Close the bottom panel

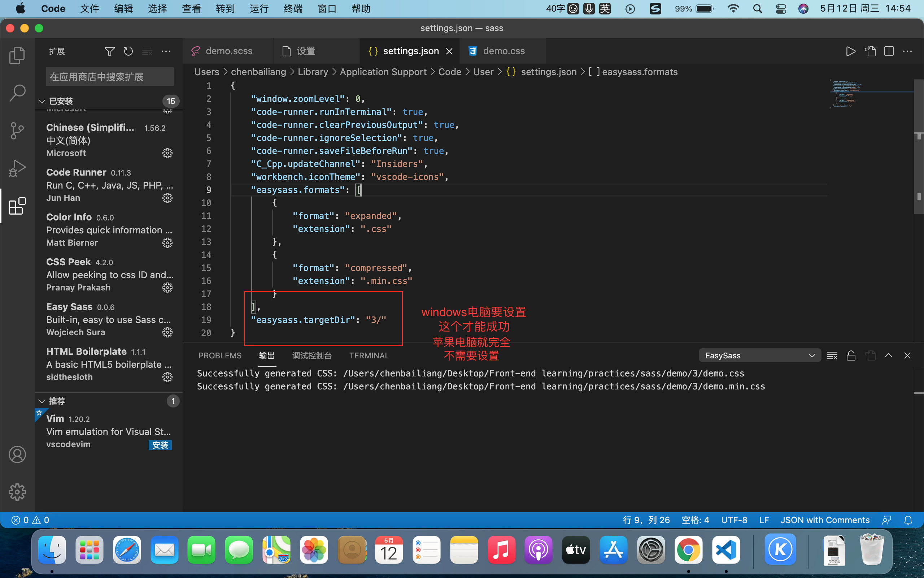click(908, 355)
